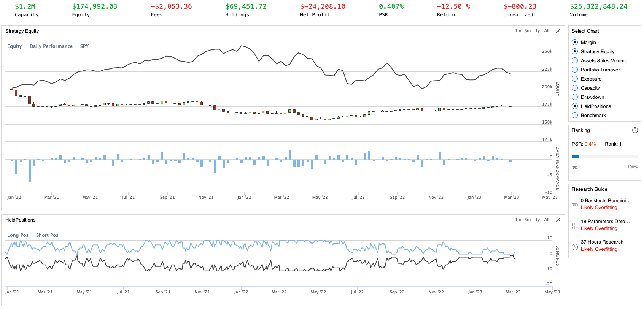
Task: Close the HeldPositions chart panel
Action: coord(558,220)
